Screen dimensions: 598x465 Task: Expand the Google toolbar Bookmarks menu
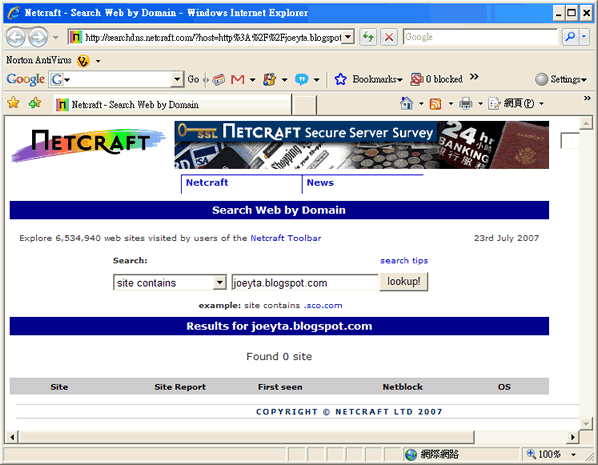[x=368, y=79]
